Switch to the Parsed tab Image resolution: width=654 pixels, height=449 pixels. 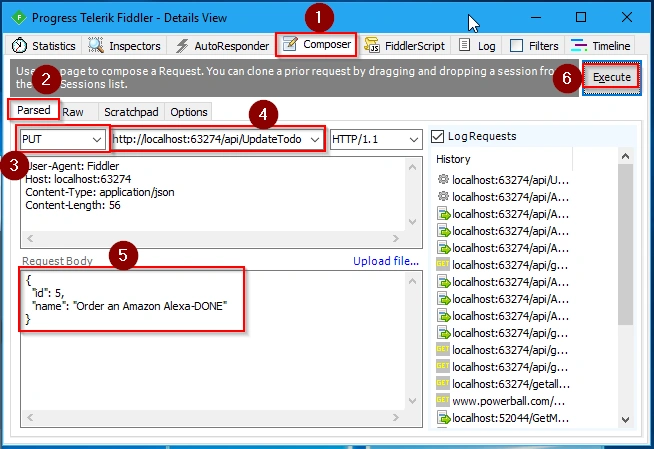[x=33, y=110]
